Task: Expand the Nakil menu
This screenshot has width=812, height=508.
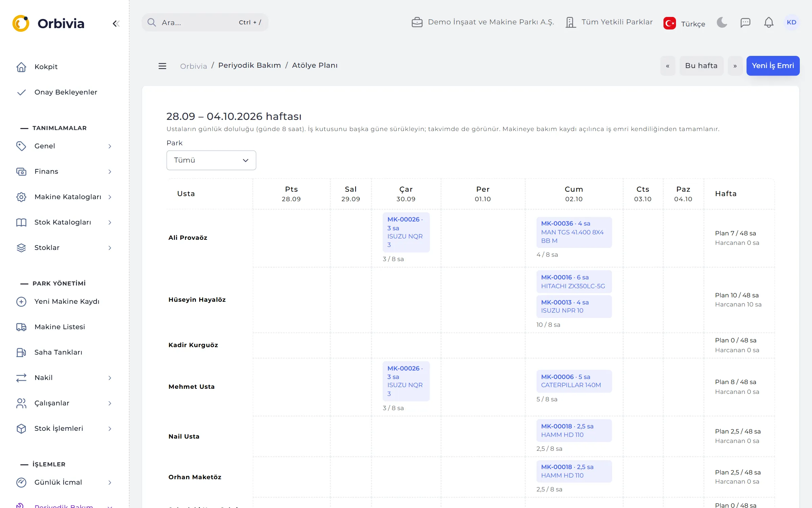Action: point(64,378)
